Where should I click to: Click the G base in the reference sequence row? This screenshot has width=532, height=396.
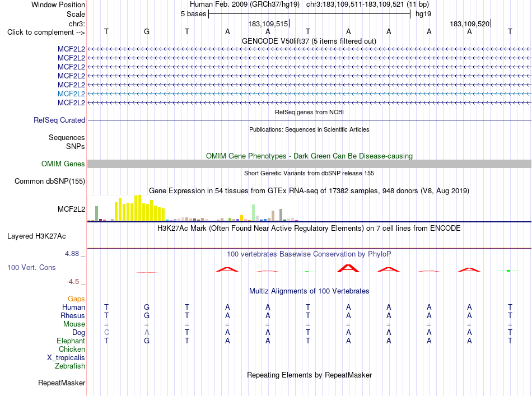pyautogui.click(x=147, y=31)
